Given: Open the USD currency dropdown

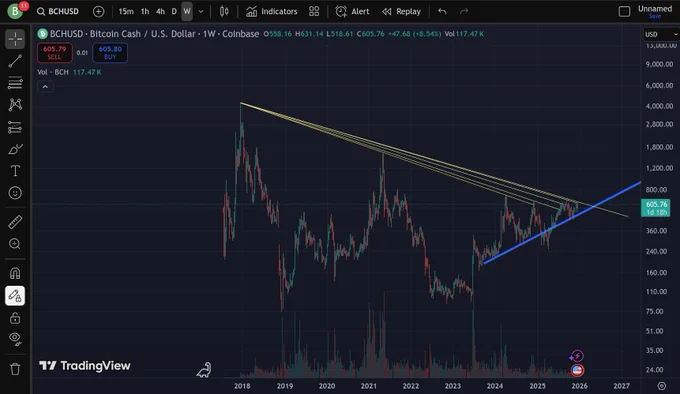Looking at the screenshot, I should point(660,34).
